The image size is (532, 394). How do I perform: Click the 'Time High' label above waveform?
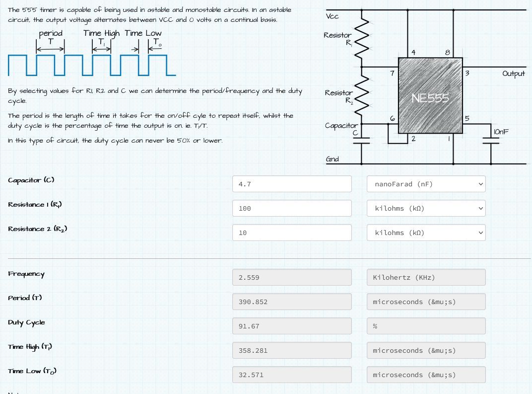tap(101, 33)
